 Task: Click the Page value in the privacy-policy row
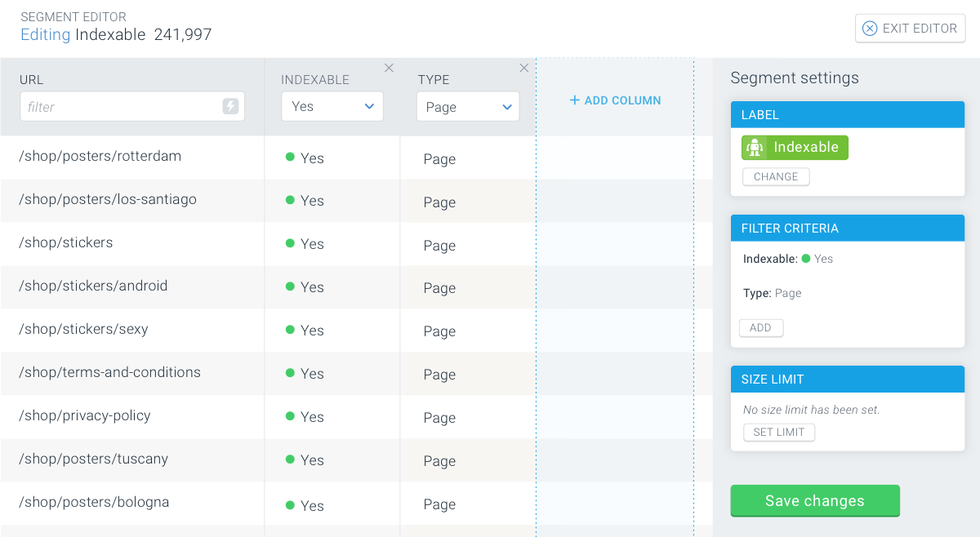click(439, 418)
